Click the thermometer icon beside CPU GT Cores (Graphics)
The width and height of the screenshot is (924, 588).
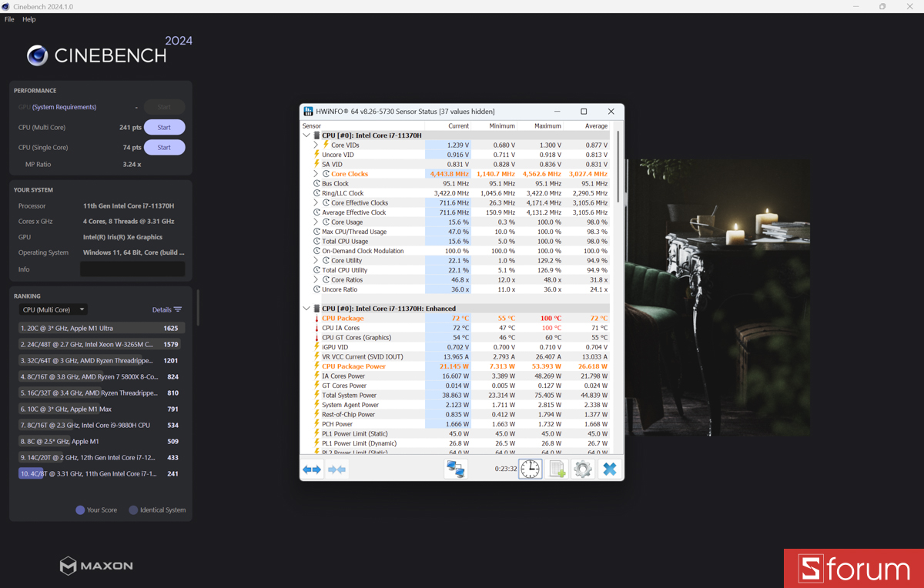point(316,337)
